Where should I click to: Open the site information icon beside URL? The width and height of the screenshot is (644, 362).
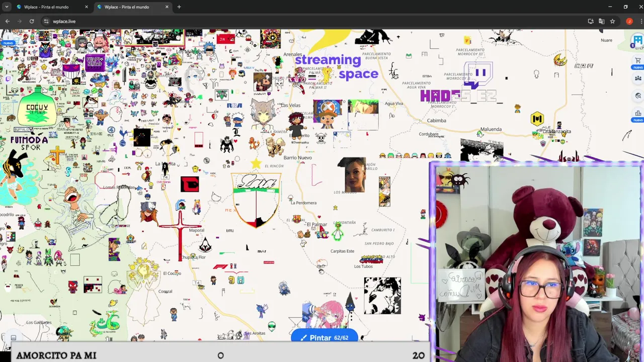coord(46,21)
